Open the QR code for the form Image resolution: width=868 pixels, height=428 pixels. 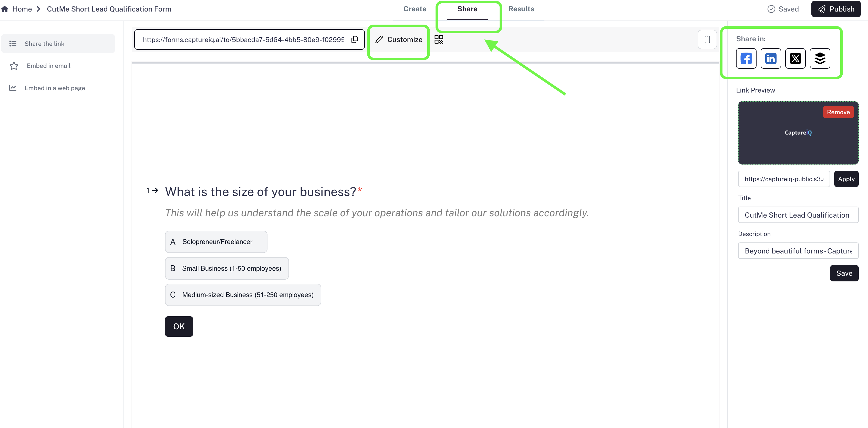point(439,39)
